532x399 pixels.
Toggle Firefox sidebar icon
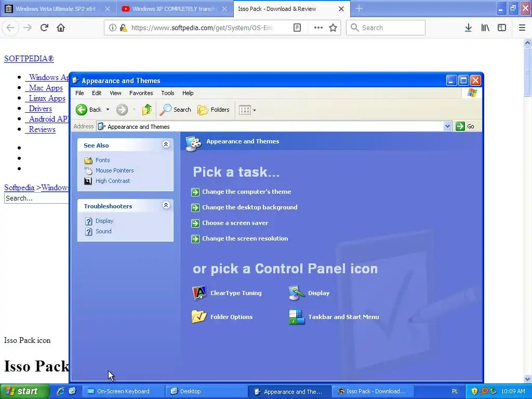pos(502,28)
